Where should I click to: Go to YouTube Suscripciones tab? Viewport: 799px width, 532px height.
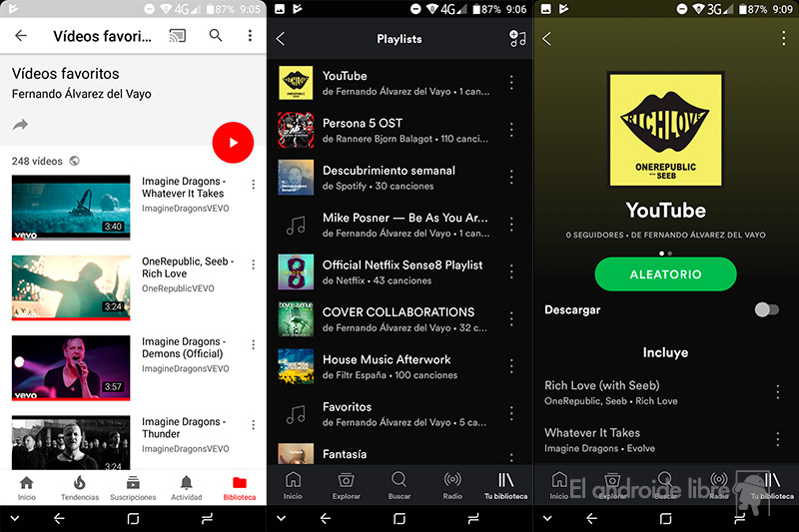pyautogui.click(x=133, y=488)
